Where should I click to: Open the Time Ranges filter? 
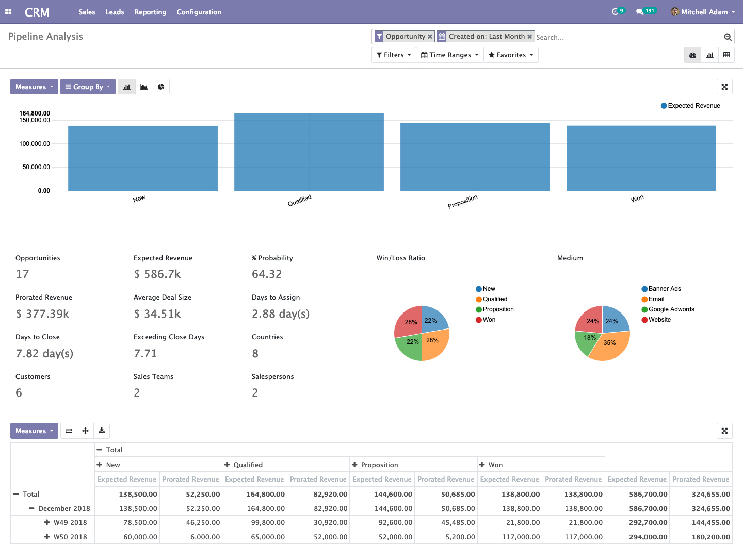click(x=449, y=55)
